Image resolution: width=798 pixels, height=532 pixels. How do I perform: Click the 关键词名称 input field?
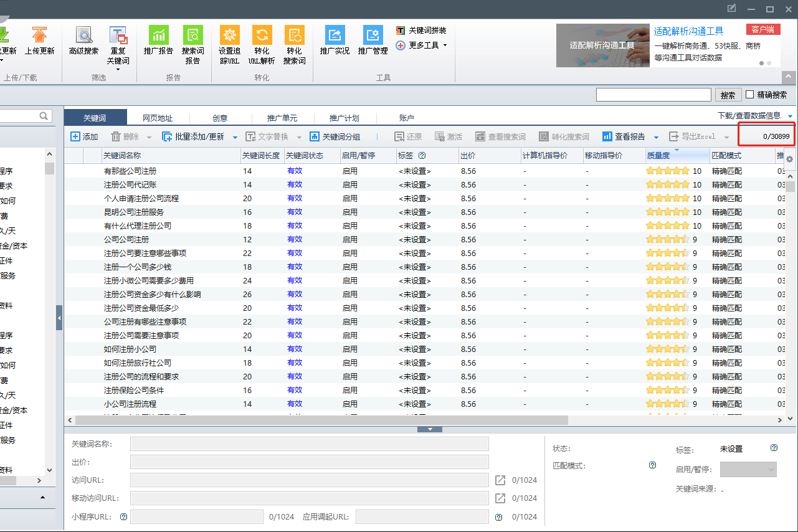click(309, 444)
